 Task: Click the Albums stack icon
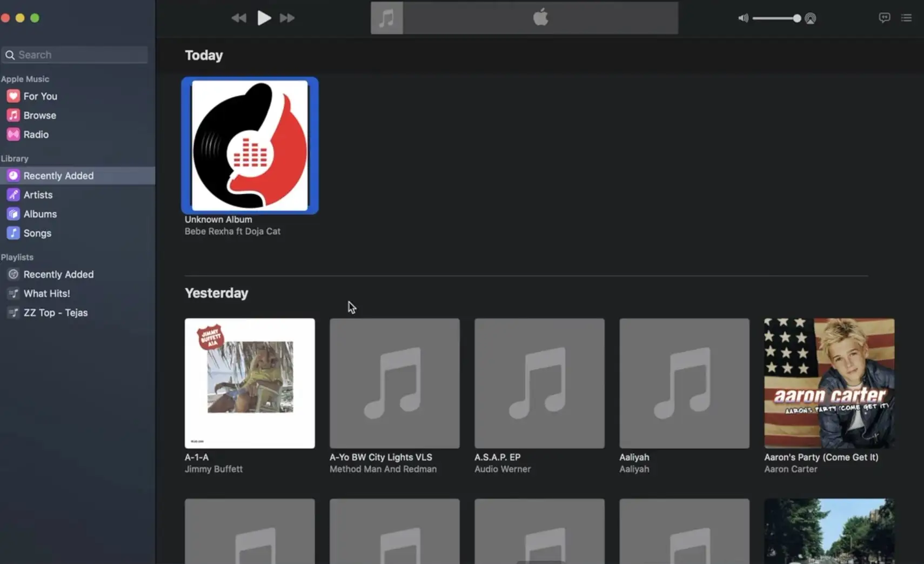point(13,214)
